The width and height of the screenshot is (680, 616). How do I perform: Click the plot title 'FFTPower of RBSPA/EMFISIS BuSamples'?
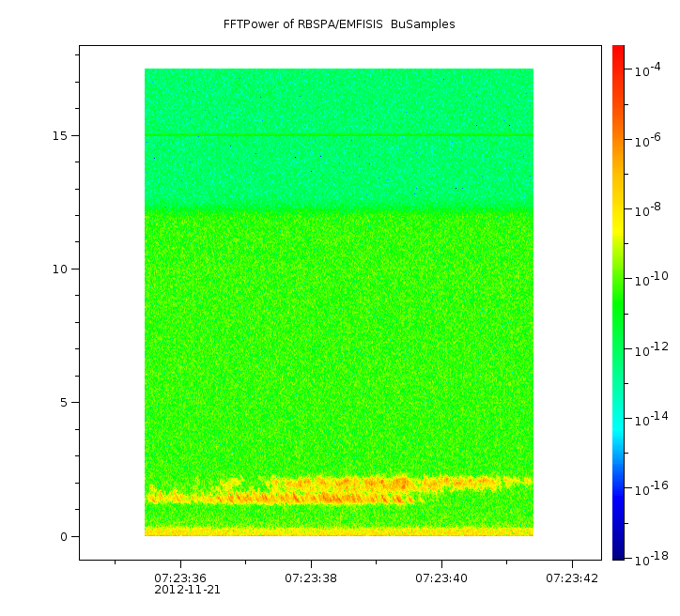pos(339,24)
